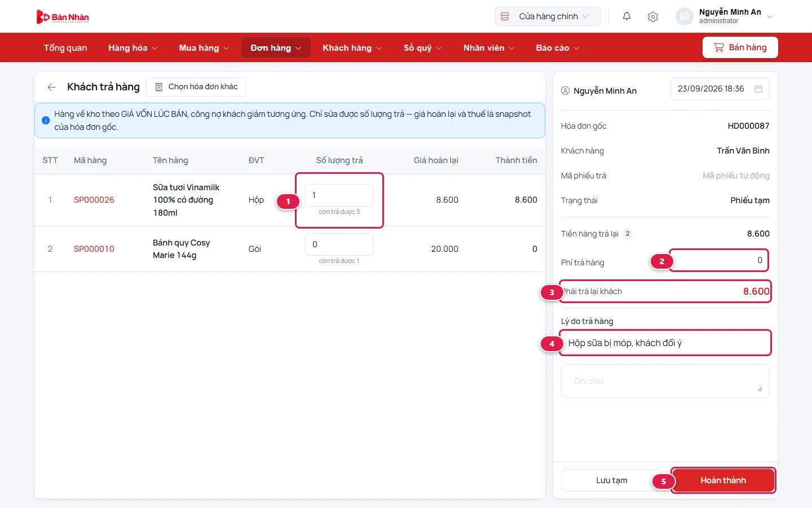Open product link SP000026
The image size is (812, 508).
coord(94,200)
